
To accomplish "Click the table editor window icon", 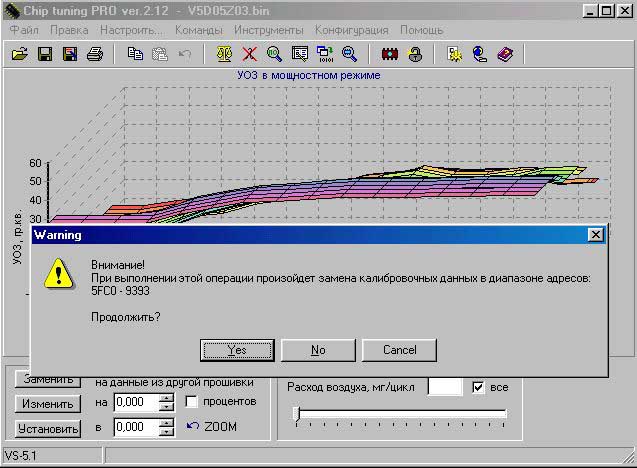I will (300, 54).
